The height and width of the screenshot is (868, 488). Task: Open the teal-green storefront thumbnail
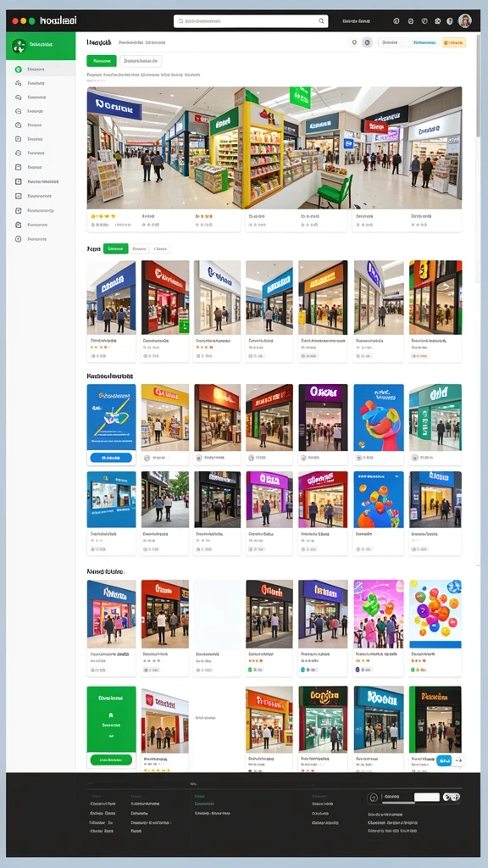click(435, 417)
